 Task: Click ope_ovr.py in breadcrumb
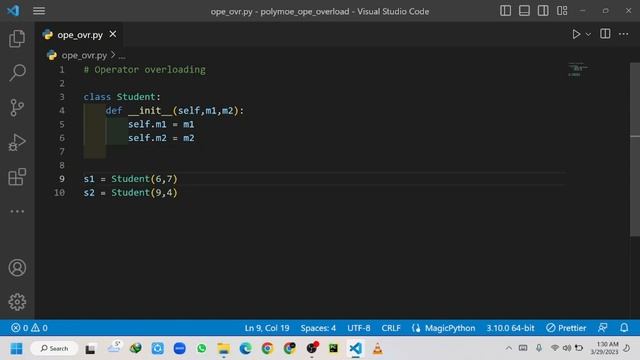84,55
